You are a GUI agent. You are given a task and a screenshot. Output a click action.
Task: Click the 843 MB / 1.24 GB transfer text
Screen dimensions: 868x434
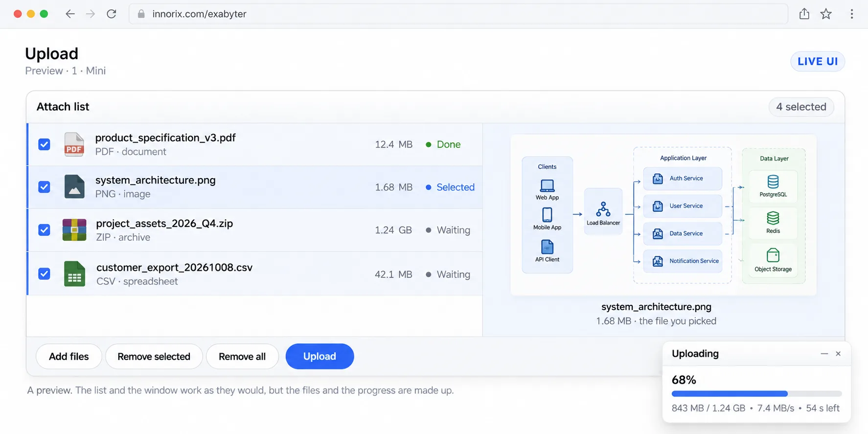tap(708, 408)
